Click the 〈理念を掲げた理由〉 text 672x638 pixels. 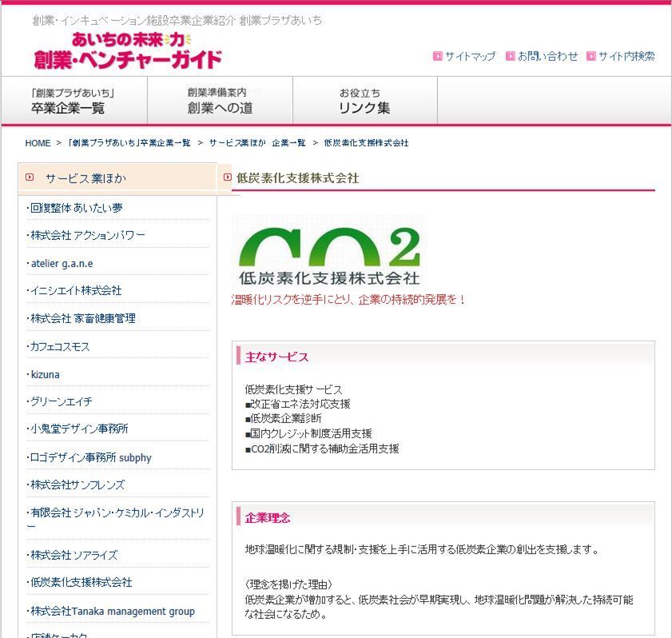point(288,584)
